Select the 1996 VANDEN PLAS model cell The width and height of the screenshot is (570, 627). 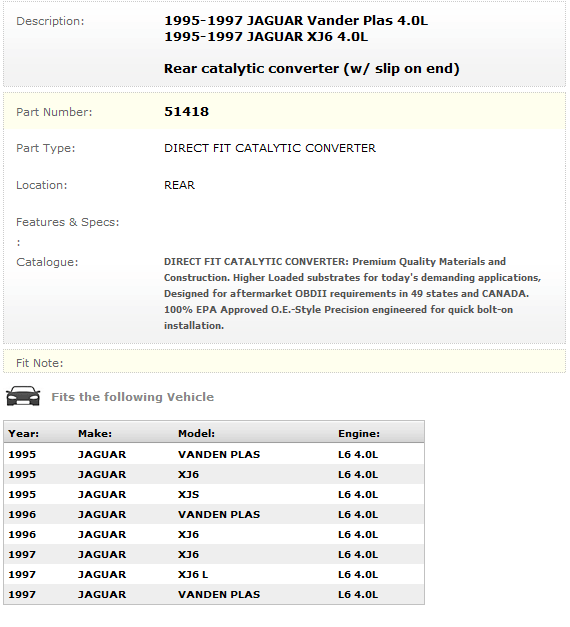click(x=219, y=515)
